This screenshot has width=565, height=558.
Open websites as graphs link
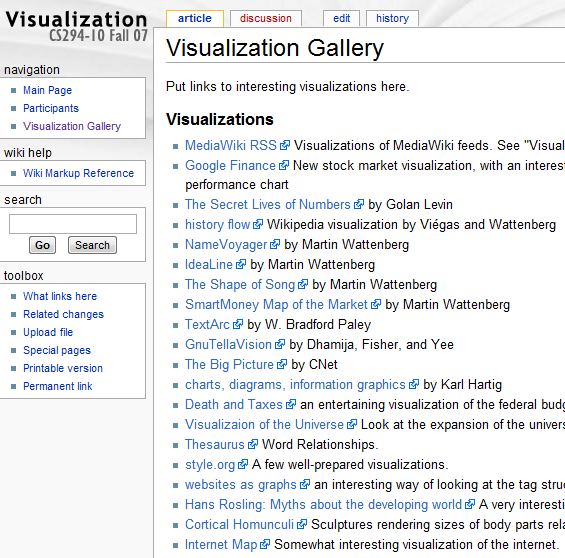(x=241, y=485)
